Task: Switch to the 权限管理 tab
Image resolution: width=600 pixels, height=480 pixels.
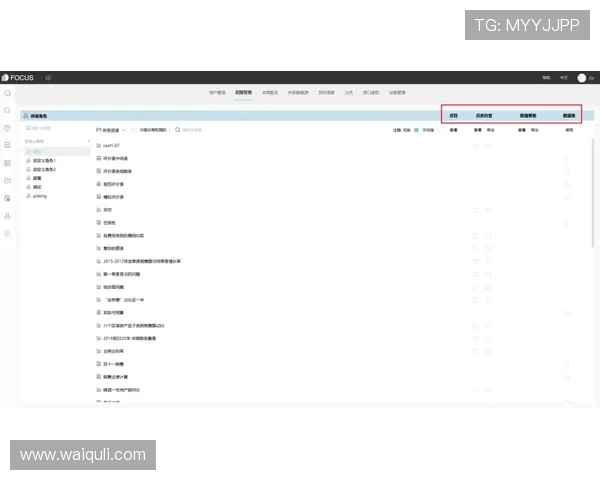Action: [244, 92]
